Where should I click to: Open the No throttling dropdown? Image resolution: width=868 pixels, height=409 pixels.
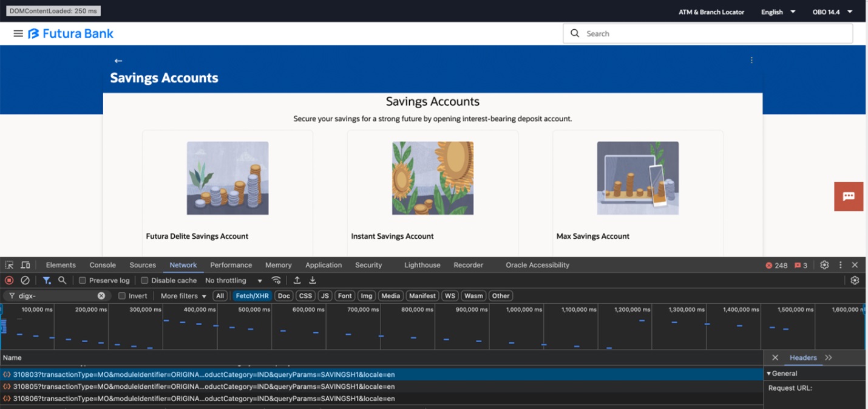click(234, 281)
